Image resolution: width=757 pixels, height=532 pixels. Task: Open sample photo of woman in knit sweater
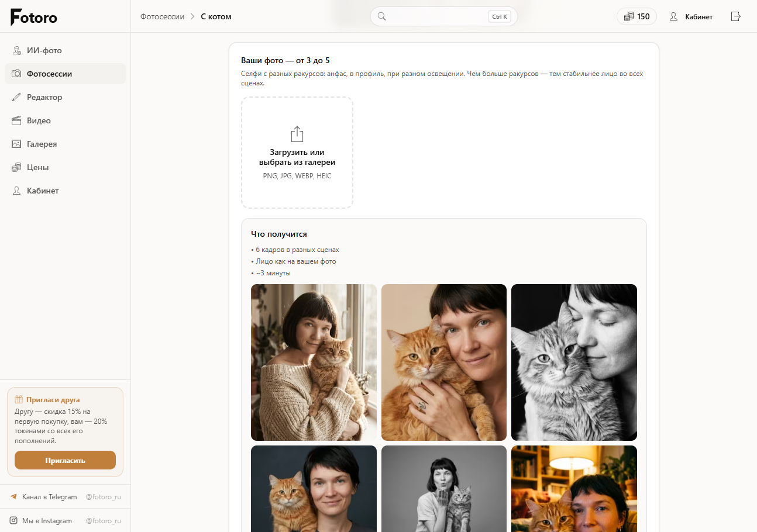(314, 362)
